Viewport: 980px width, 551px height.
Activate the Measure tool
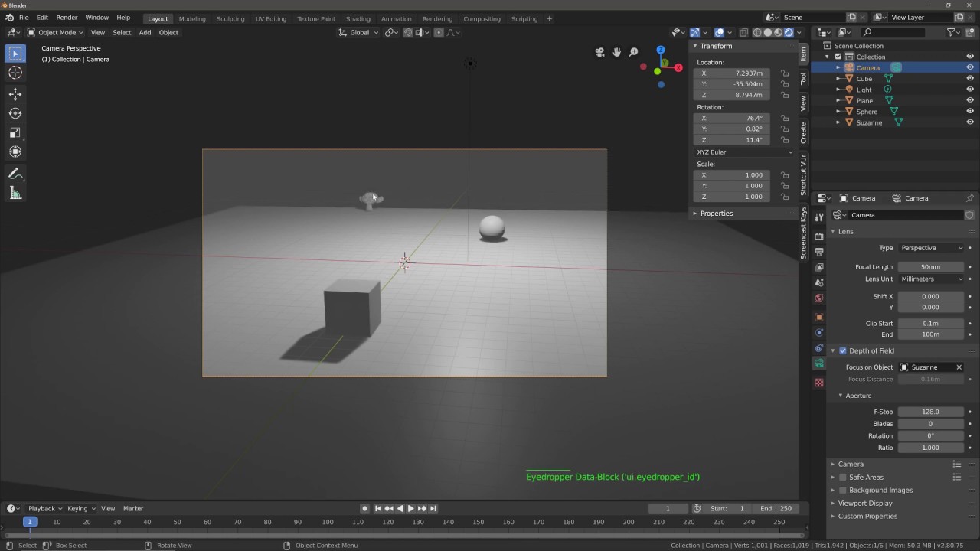tap(15, 194)
